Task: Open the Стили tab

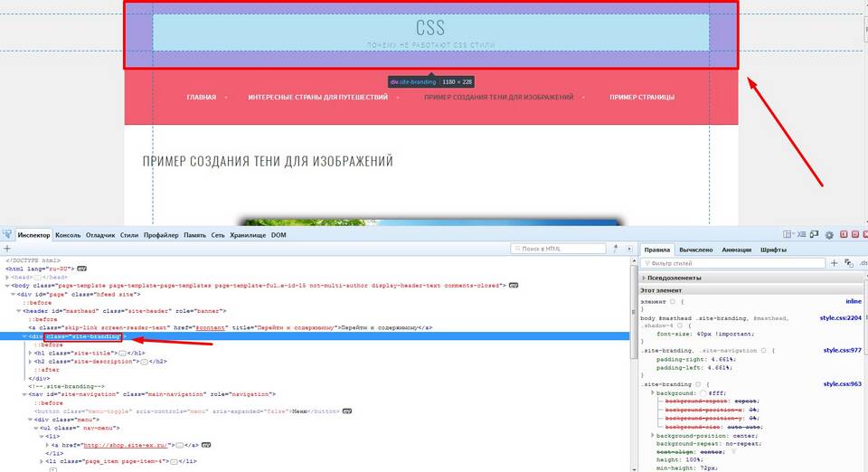Action: click(129, 235)
